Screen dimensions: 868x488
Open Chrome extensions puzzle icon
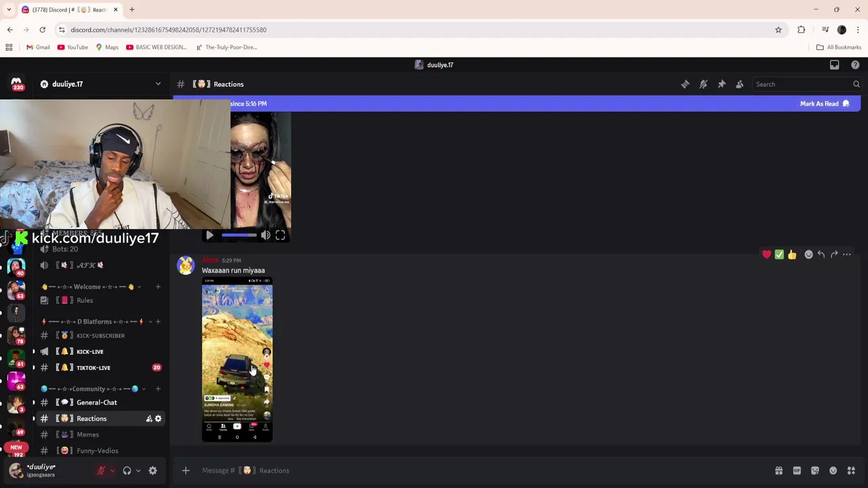tap(802, 30)
